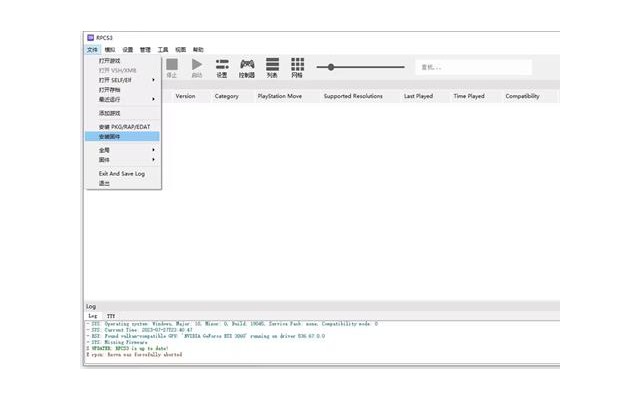This screenshot has height=400, width=640.
Task: Expand the Boot SELF/ELF submenu arrow
Action: point(153,80)
